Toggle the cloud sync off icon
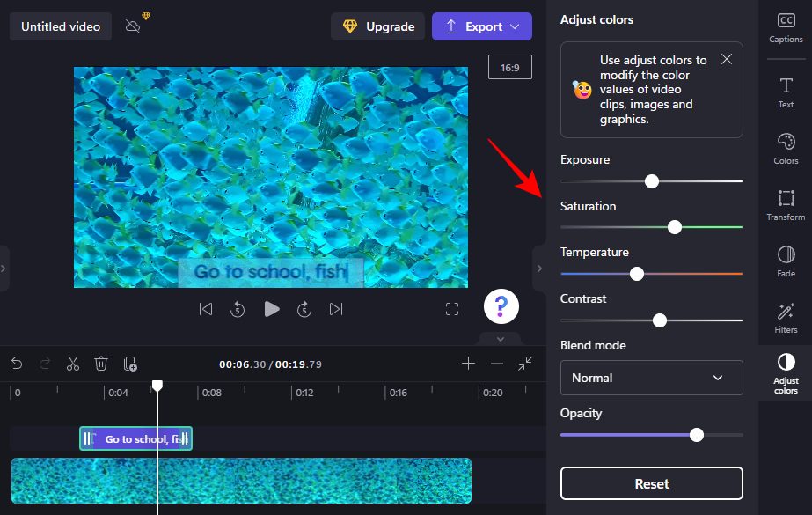The width and height of the screenshot is (812, 515). (133, 26)
